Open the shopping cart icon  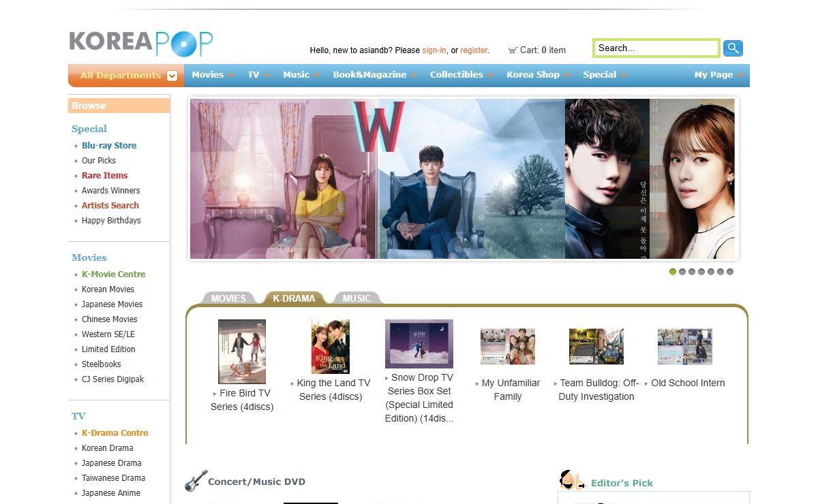[x=513, y=50]
